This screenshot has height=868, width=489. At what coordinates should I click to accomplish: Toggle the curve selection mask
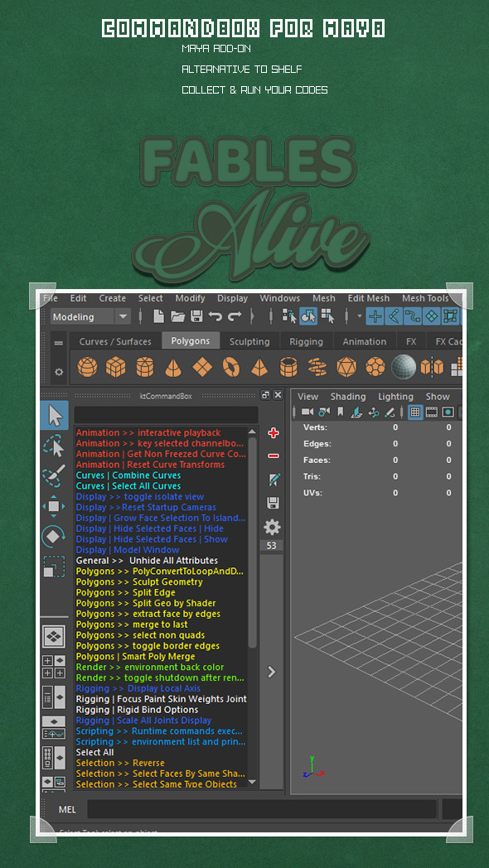[413, 316]
